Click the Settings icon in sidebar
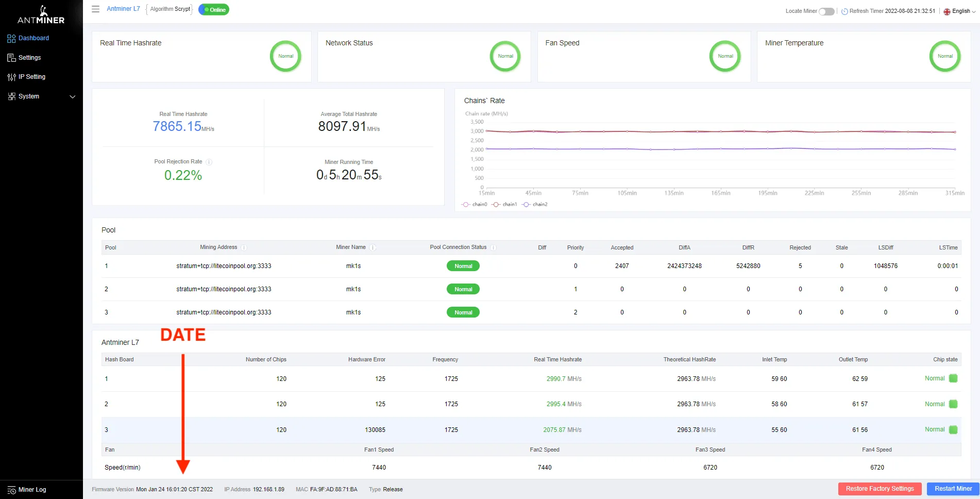 tap(11, 58)
